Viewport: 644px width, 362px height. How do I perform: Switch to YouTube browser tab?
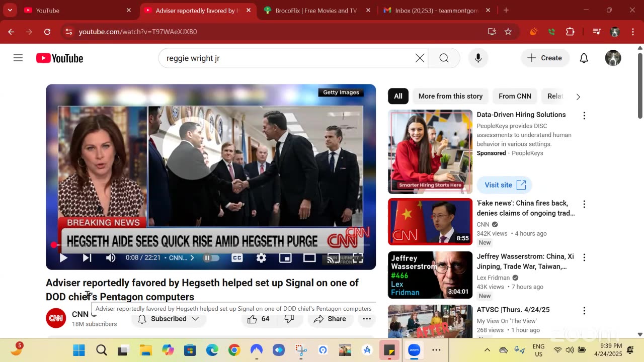pos(78,10)
